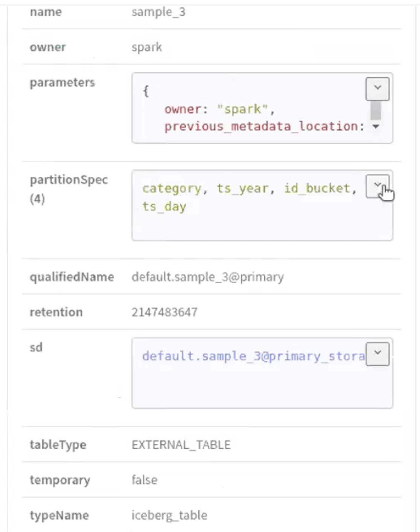
Task: Open the ts_day partition link
Action: tap(164, 206)
